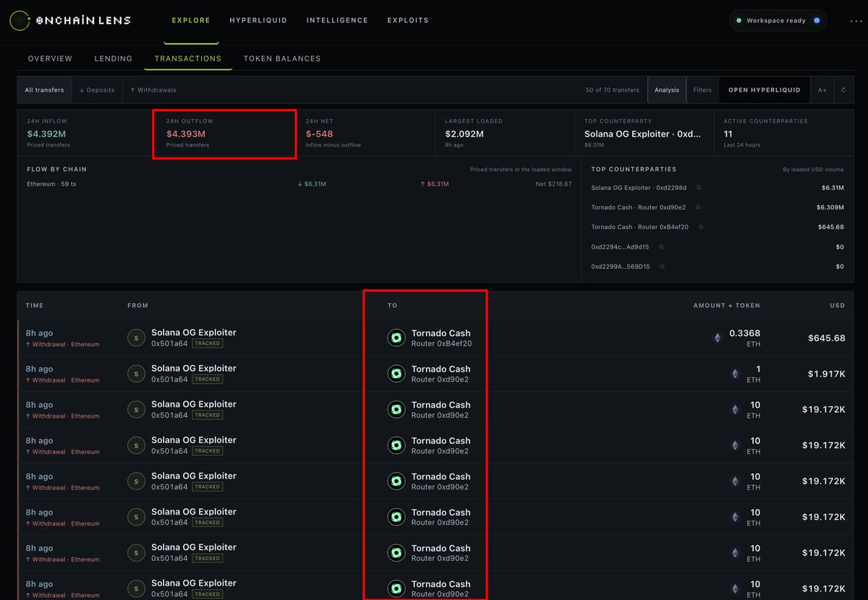The width and height of the screenshot is (868, 600).
Task: Click the 50 of 70 transfers count
Action: (613, 90)
